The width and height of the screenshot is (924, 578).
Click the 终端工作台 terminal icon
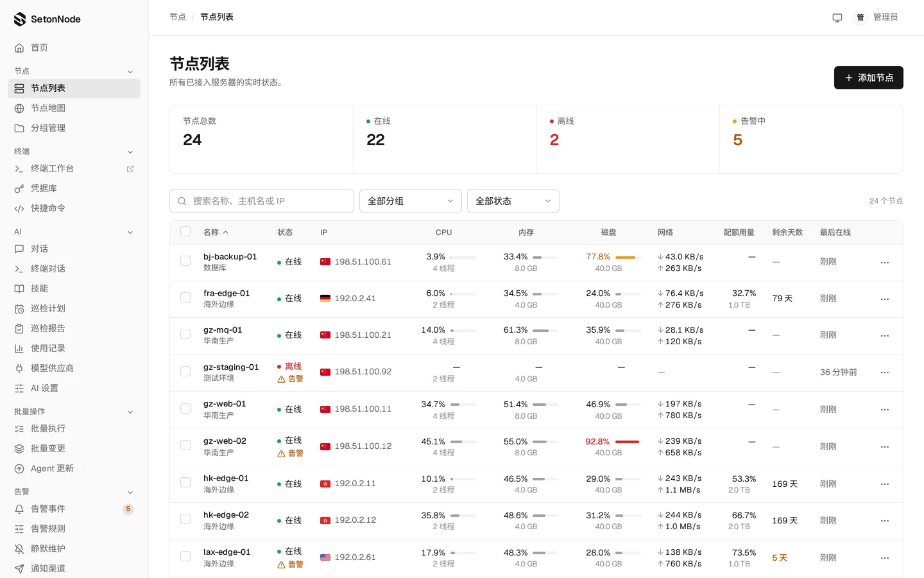click(19, 169)
